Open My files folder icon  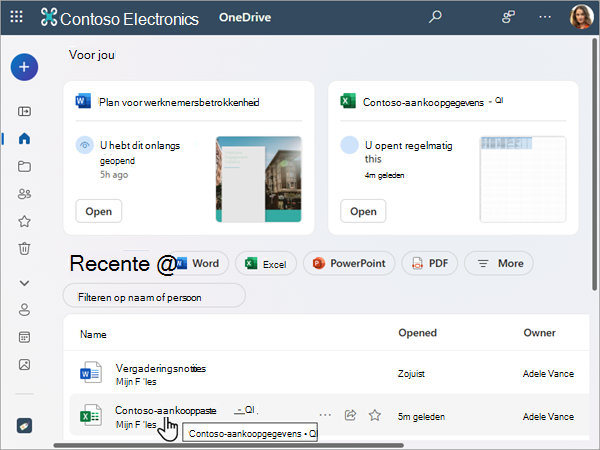(x=24, y=166)
